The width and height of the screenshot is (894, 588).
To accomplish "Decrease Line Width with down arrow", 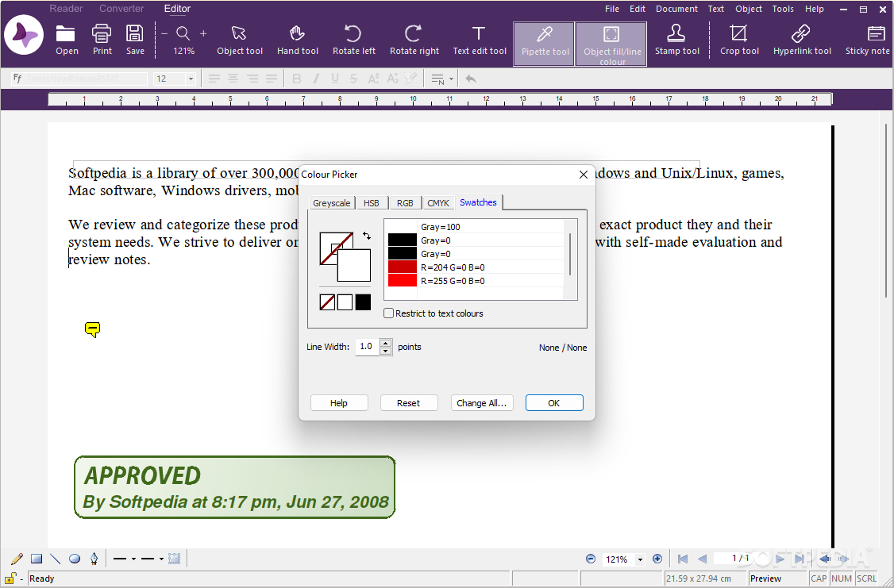I will pos(385,351).
